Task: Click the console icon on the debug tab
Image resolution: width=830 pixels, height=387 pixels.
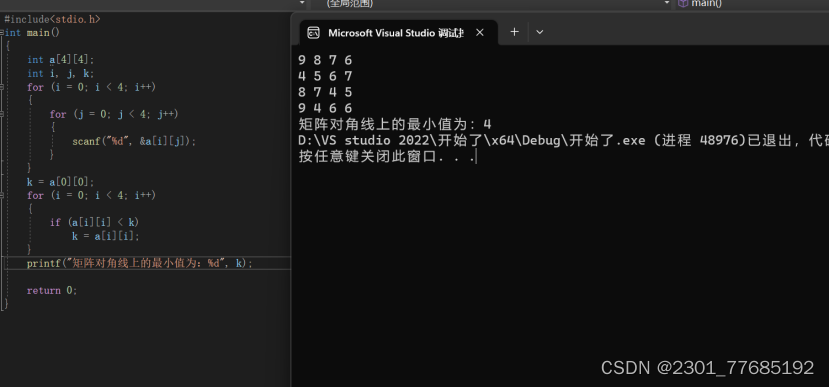Action: pyautogui.click(x=313, y=33)
